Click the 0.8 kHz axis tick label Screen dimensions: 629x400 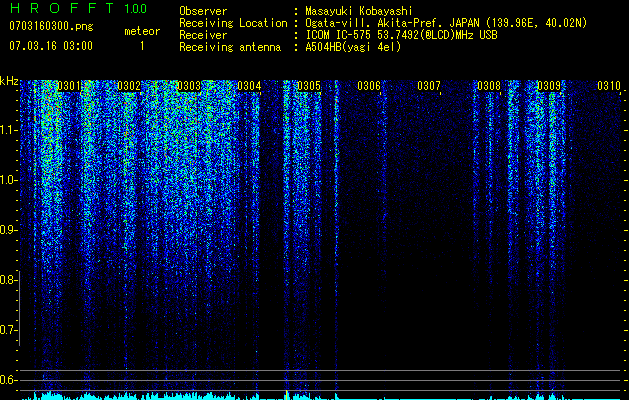click(x=8, y=280)
